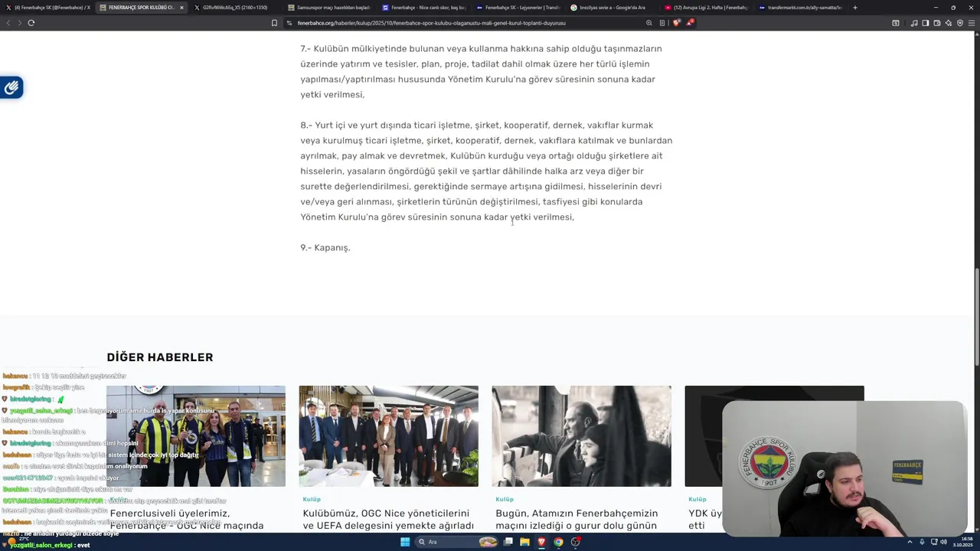The image size is (980, 551).
Task: Click the network icon in the system tray
Action: 933,542
